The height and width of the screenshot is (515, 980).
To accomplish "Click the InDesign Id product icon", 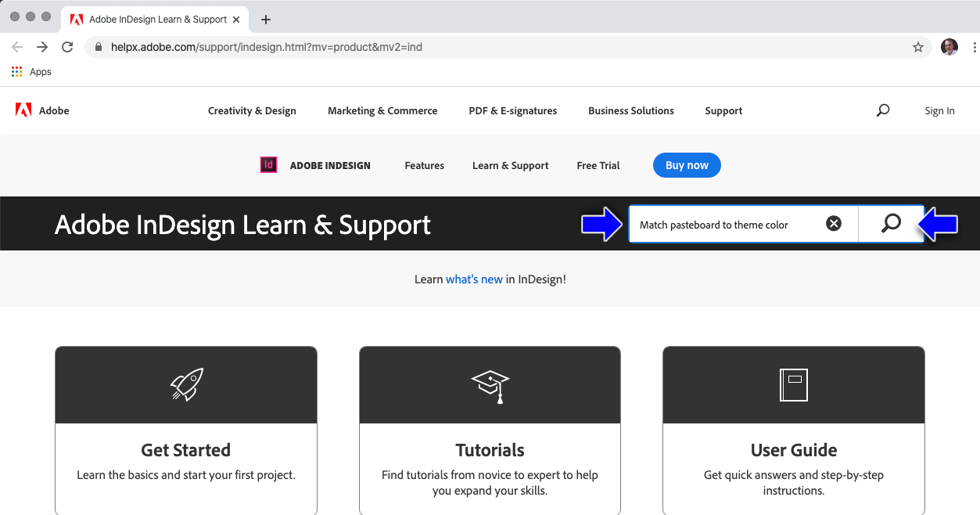I will tap(268, 165).
